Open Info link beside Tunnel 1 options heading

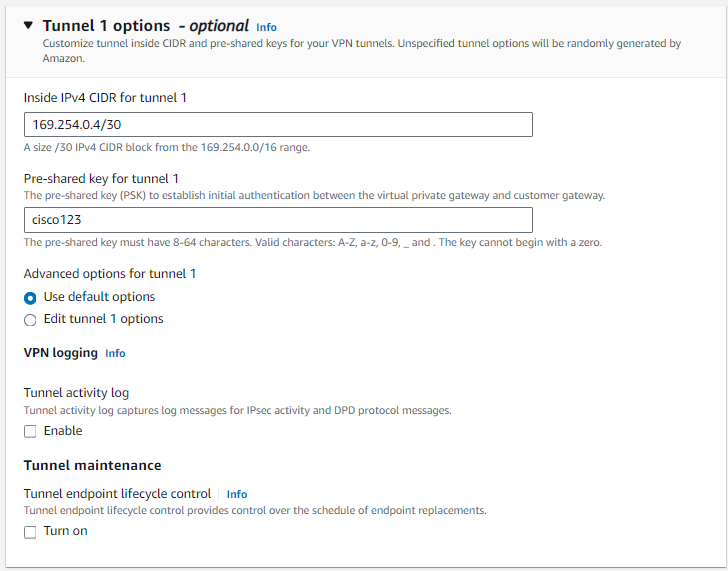click(266, 27)
